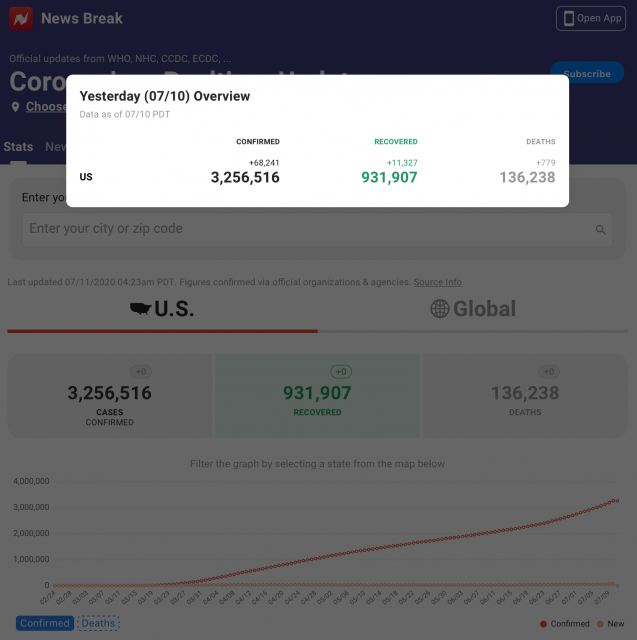Click the location pin icon
637x640 pixels.
(x=16, y=107)
